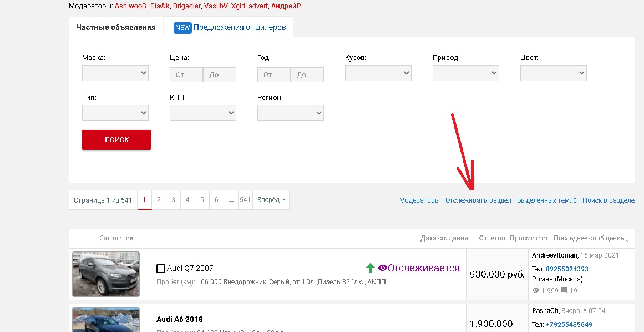This screenshot has height=332, width=644.
Task: Open the КПП dropdown
Action: click(x=203, y=113)
